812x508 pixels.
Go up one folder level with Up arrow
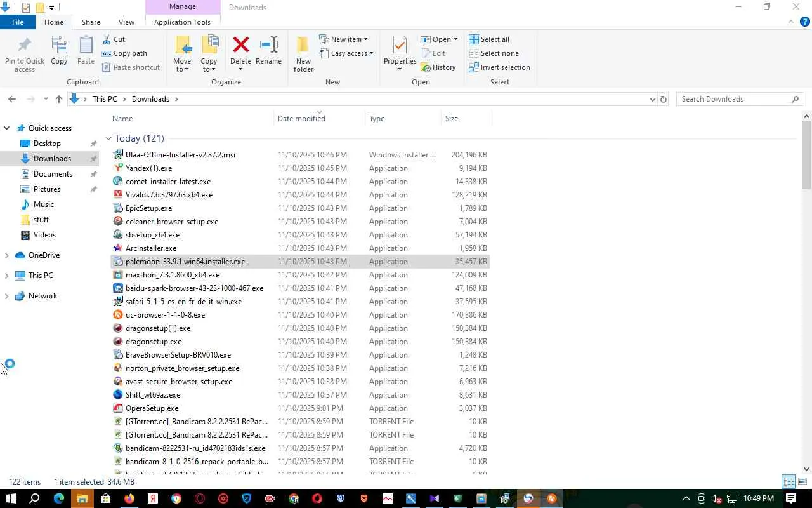59,99
